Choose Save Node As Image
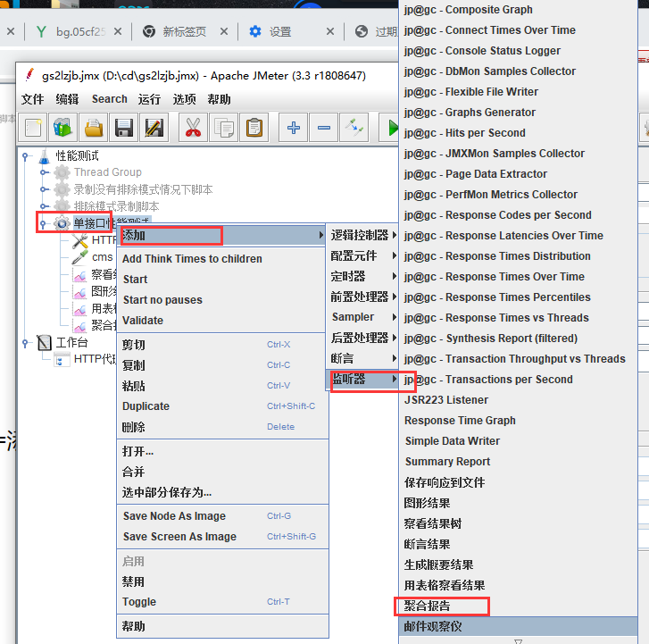Viewport: 649px width, 644px height. point(222,515)
